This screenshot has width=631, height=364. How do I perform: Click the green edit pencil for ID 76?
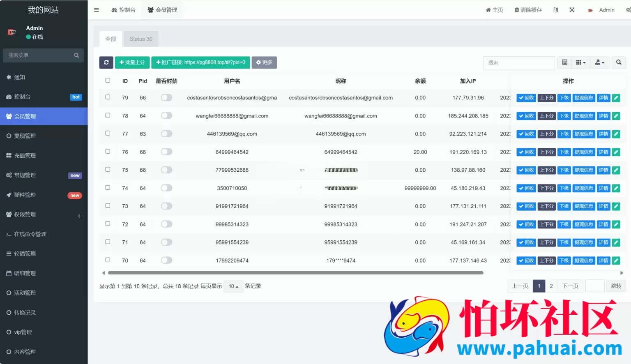coord(616,152)
